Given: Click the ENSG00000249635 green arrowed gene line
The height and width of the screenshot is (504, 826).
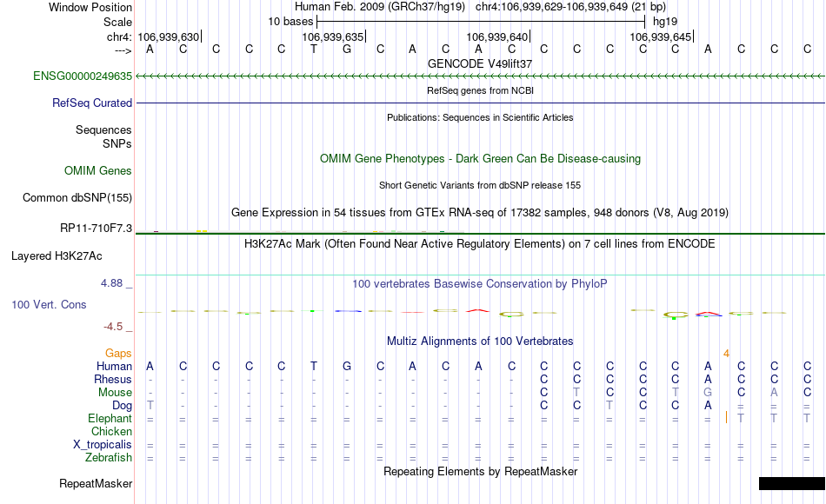Looking at the screenshot, I should pyautogui.click(x=480, y=76).
